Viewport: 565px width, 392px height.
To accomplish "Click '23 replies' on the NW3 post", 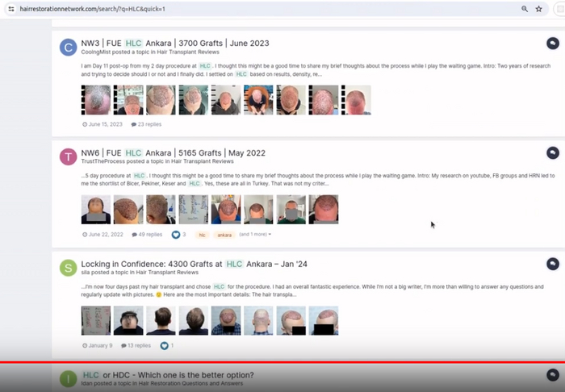I will tap(146, 124).
